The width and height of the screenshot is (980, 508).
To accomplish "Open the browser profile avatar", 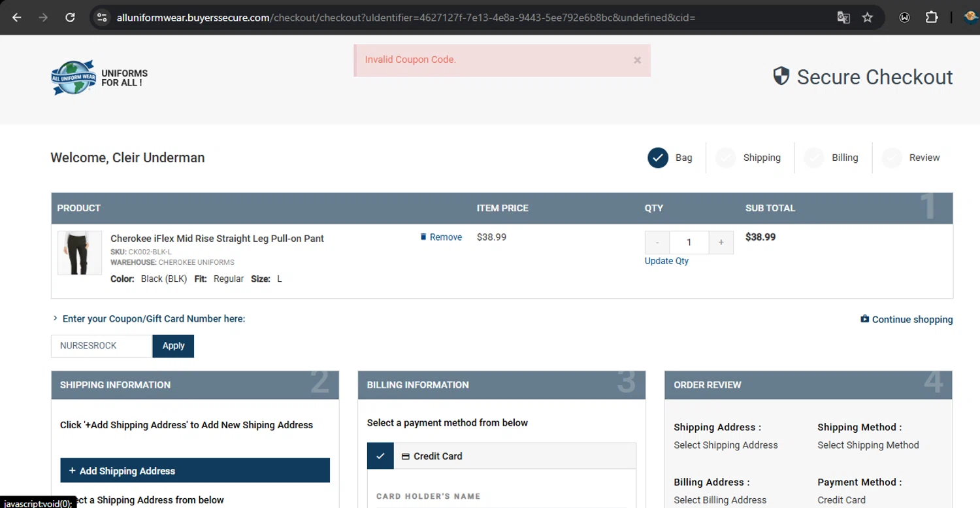I will click(x=972, y=18).
